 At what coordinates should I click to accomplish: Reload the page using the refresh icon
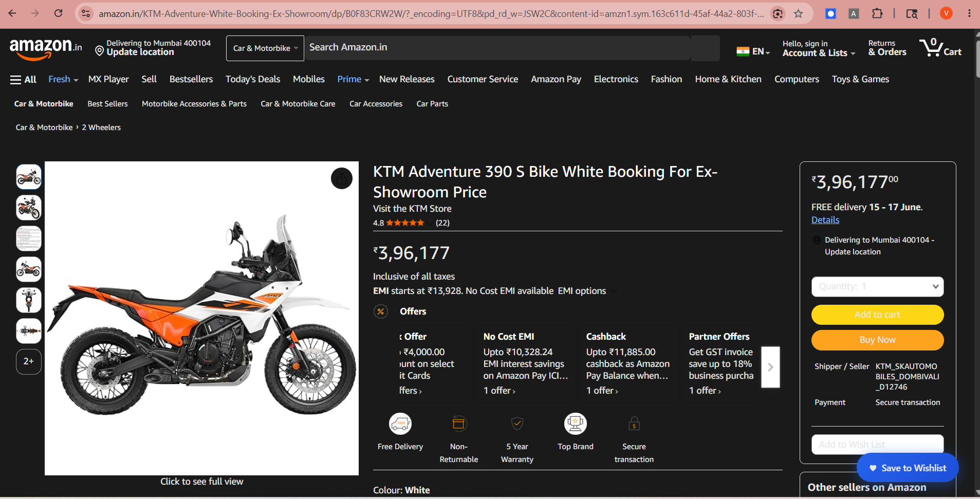click(58, 13)
